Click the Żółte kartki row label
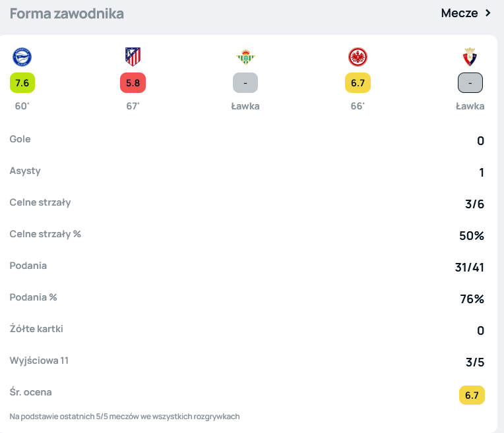 click(x=36, y=329)
